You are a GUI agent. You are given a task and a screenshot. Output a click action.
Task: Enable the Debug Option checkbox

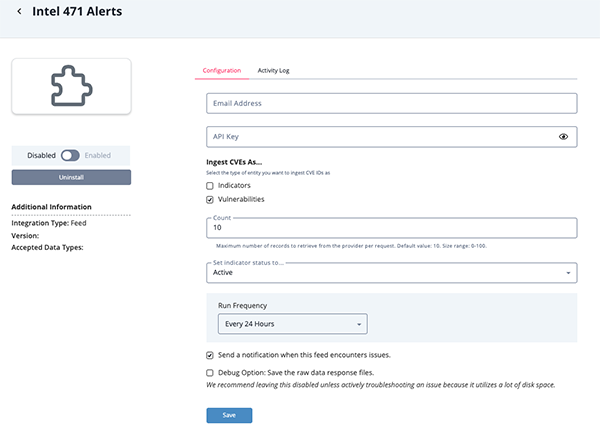(210, 373)
